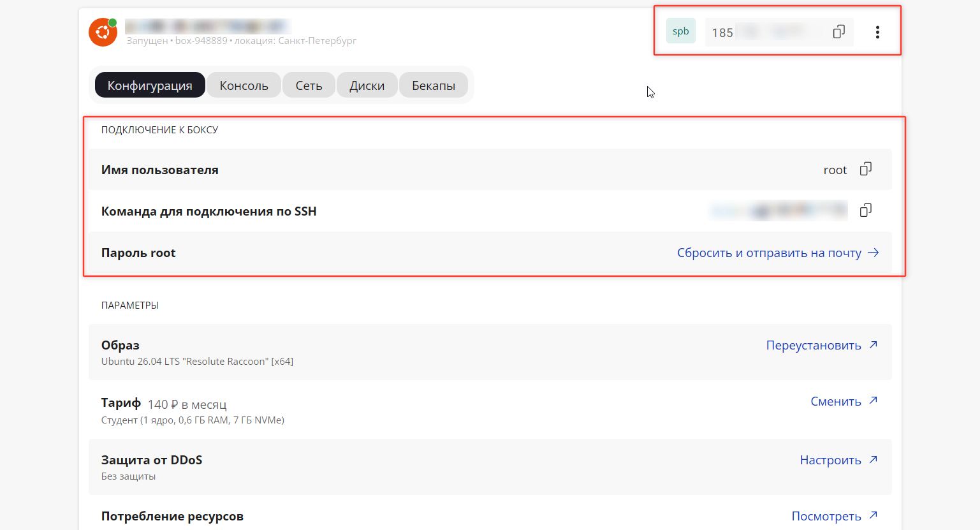Click the spb location badge
The width and height of the screenshot is (980, 530).
pos(681,31)
